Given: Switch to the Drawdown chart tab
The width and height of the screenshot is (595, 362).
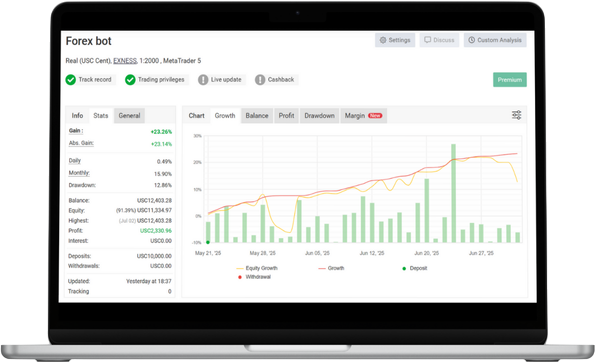Looking at the screenshot, I should 320,116.
